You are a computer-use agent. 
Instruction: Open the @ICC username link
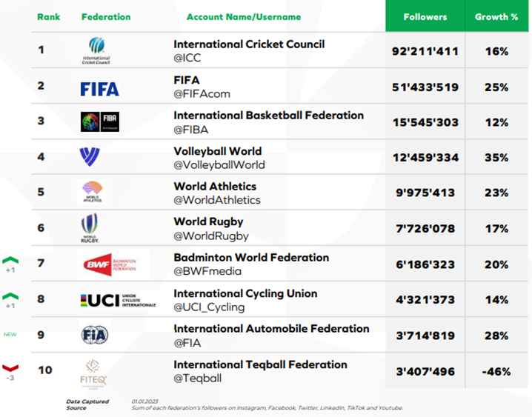tap(187, 57)
